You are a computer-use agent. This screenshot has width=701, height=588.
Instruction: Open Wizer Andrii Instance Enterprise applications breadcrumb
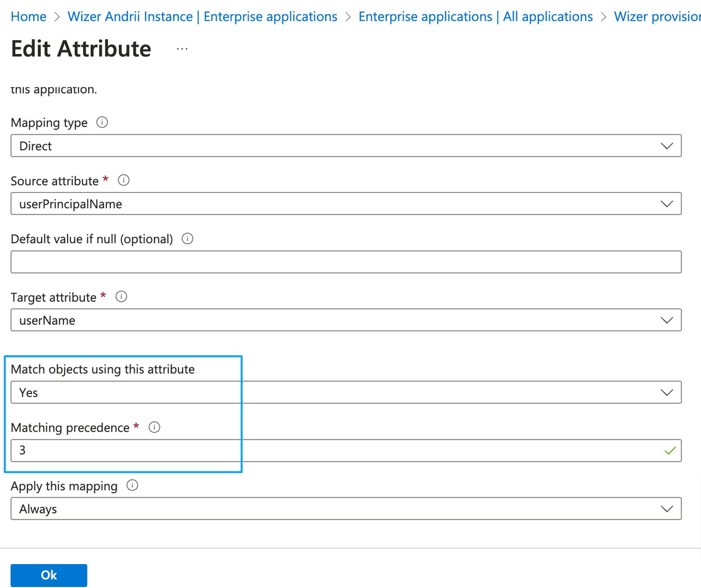(x=202, y=16)
